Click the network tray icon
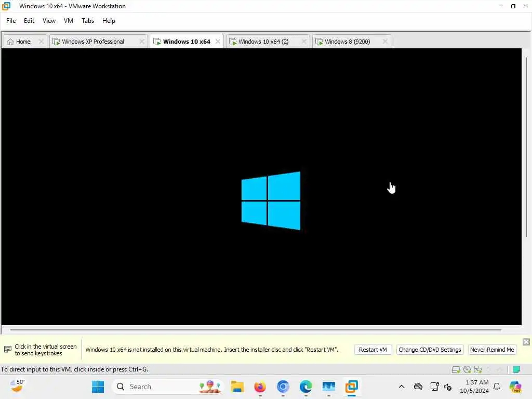The image size is (532, 399). (434, 387)
